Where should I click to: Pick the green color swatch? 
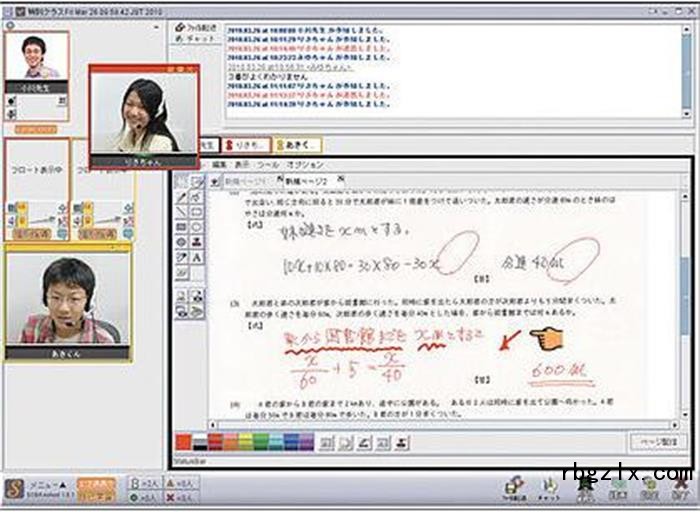[x=261, y=442]
